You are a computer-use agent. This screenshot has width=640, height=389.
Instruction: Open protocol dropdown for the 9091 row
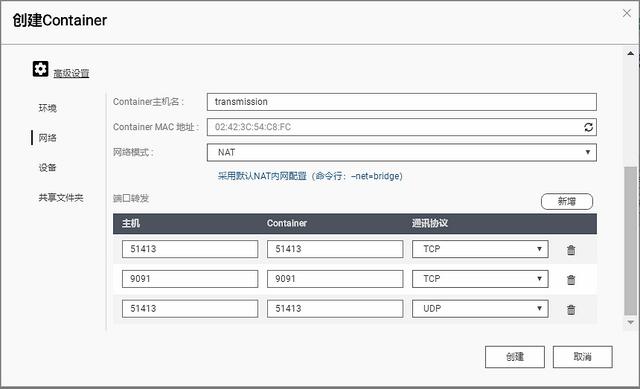click(480, 279)
